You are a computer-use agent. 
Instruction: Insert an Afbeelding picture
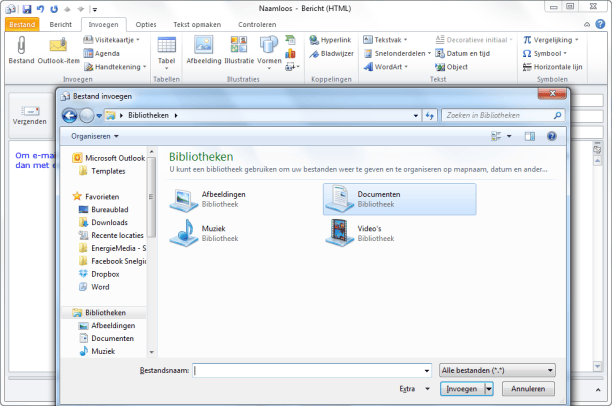click(x=204, y=50)
